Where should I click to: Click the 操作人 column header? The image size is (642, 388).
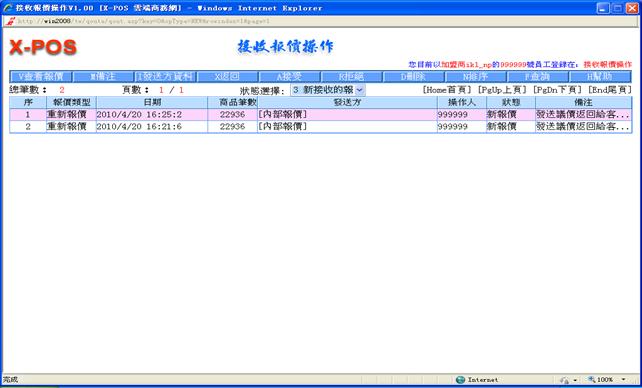pyautogui.click(x=462, y=102)
